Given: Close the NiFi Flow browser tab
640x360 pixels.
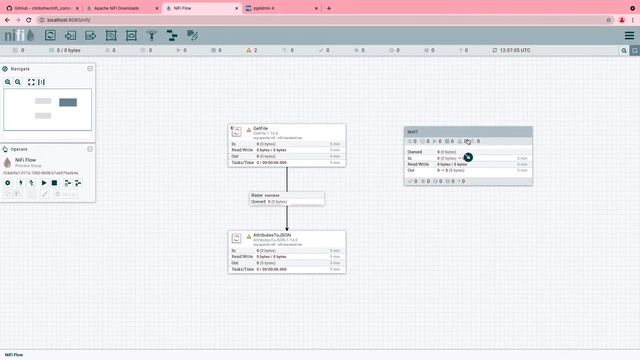Looking at the screenshot, I should tap(236, 8).
